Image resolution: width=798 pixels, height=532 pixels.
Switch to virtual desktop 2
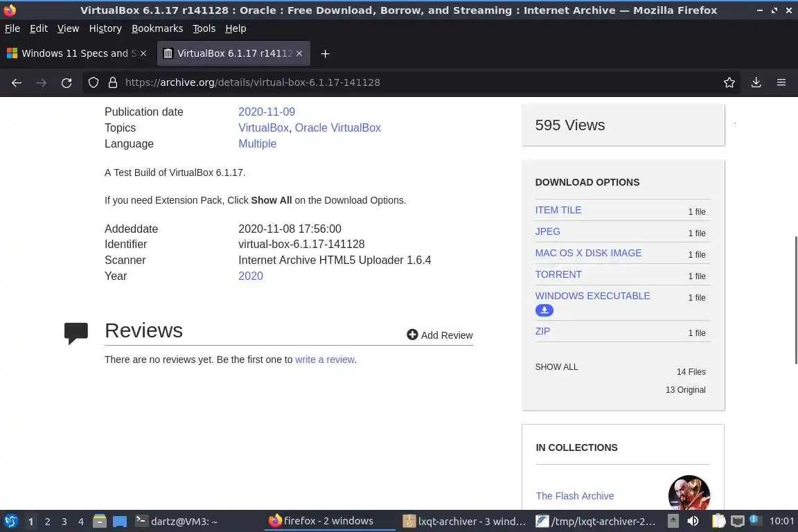(47, 522)
